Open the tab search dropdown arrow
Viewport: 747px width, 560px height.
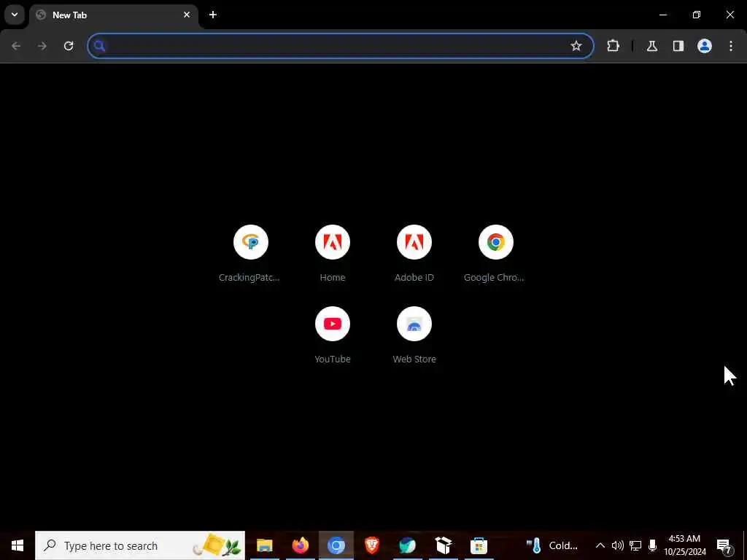coord(15,15)
